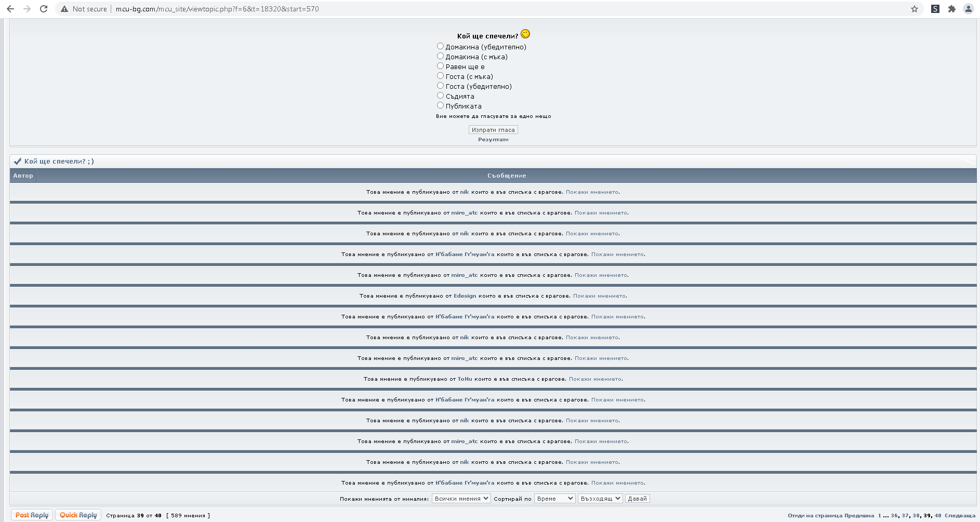Bookmark this page with the star icon
This screenshot has height=522, width=980.
(x=915, y=9)
